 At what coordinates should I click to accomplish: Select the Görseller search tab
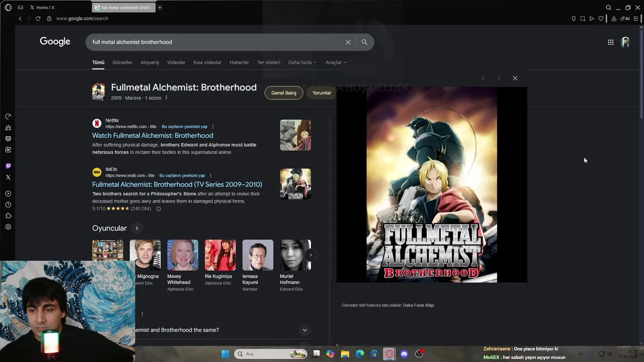coord(122,62)
